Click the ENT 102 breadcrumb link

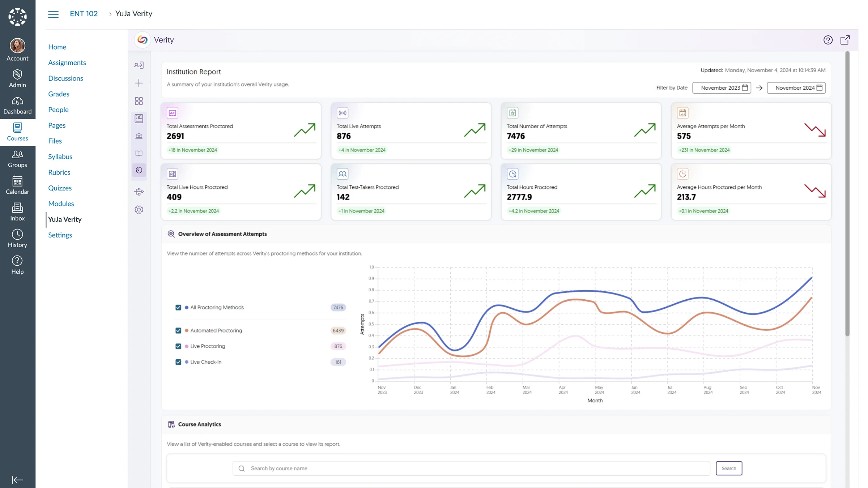click(84, 14)
